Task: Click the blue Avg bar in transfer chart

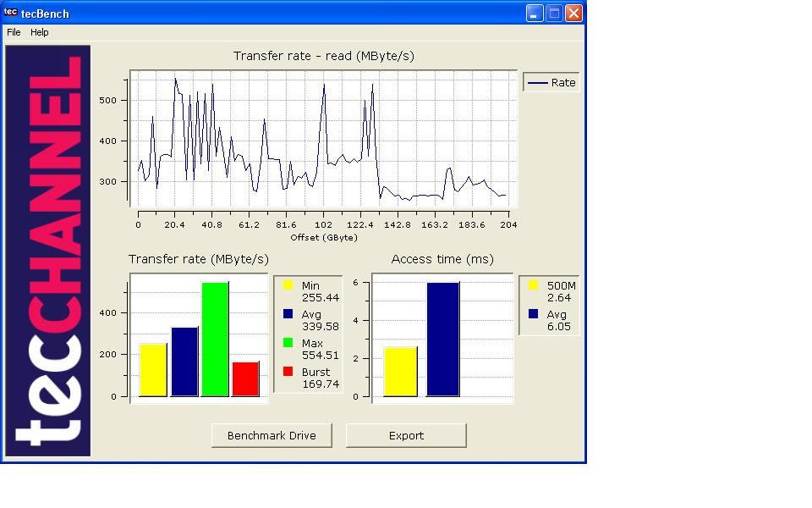Action: 184,362
